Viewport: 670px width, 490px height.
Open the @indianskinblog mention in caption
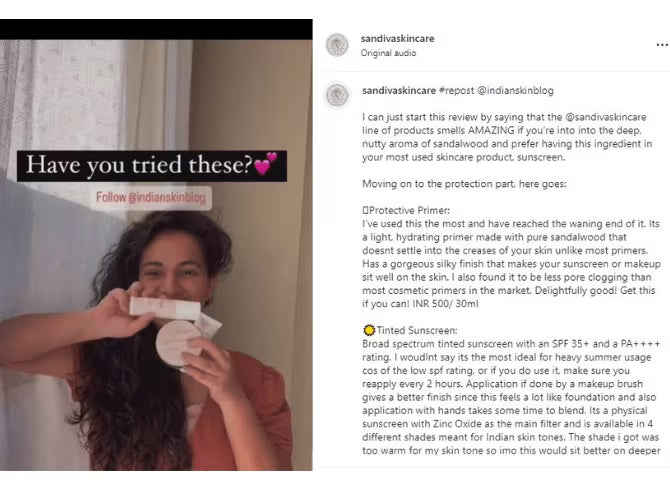515,91
